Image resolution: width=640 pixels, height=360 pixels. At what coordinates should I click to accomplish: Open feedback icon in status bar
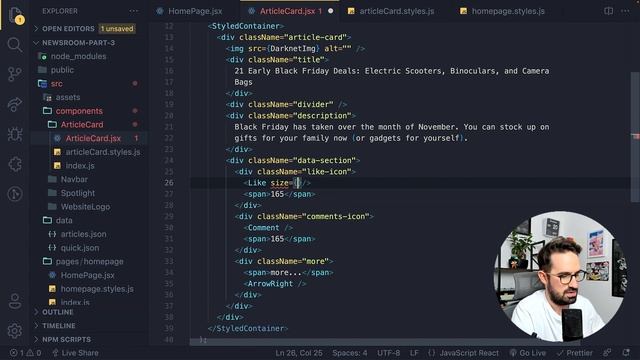(x=608, y=353)
